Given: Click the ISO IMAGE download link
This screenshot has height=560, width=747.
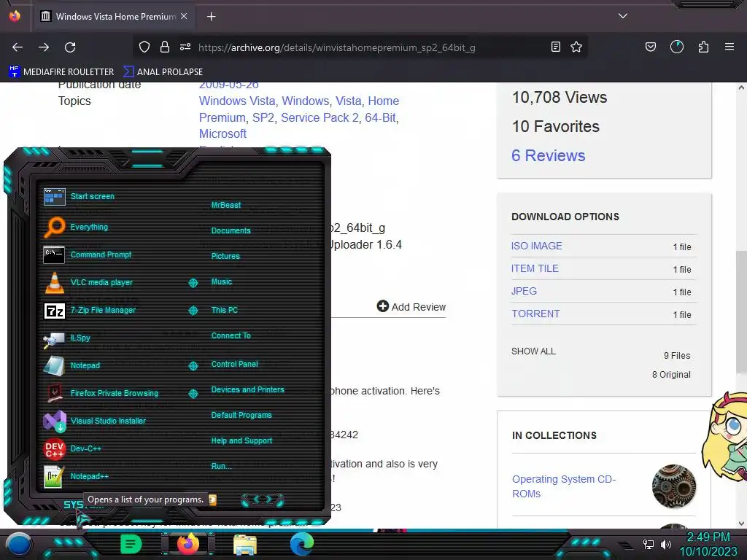Looking at the screenshot, I should click(536, 246).
